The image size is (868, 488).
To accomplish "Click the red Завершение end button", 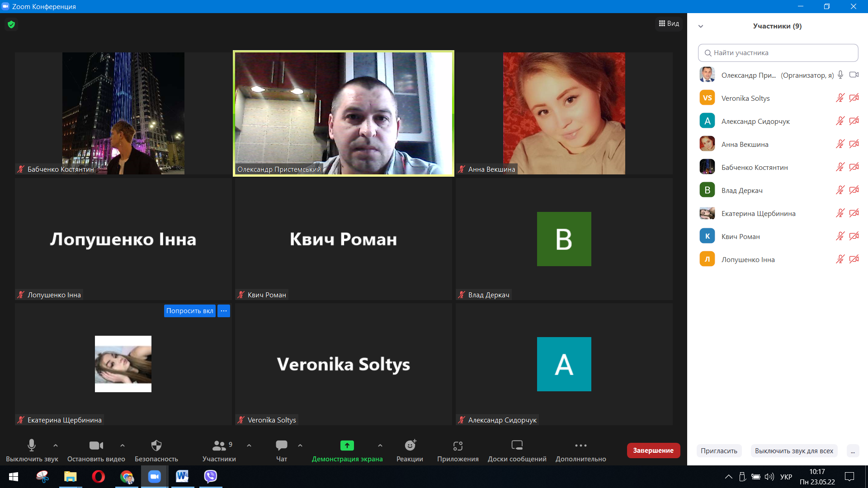I will [x=653, y=450].
